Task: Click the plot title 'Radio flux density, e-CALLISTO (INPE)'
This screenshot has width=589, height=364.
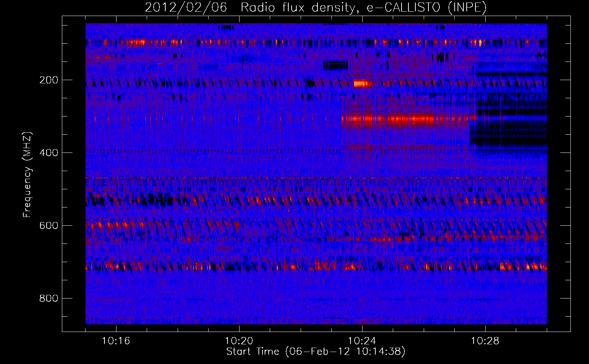Action: click(363, 8)
